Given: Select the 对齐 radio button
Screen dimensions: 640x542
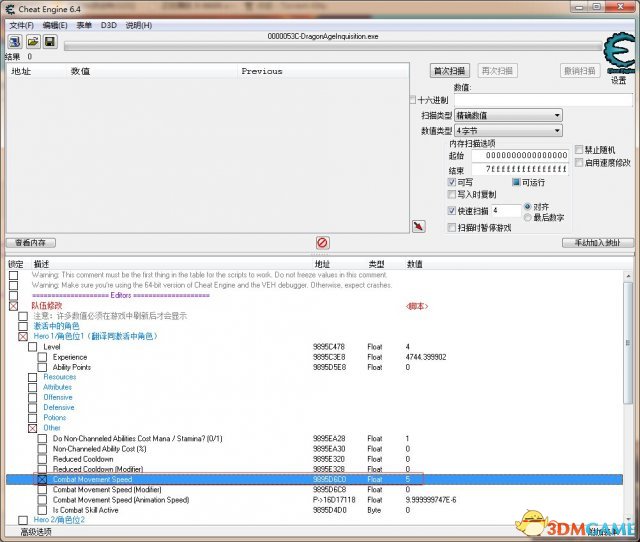Looking at the screenshot, I should coord(528,207).
